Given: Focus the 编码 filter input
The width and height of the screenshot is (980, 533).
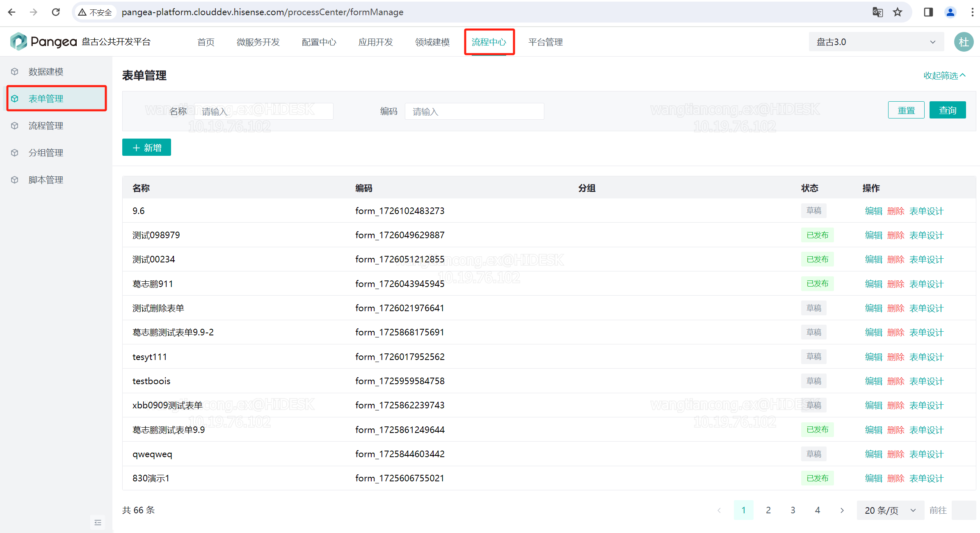Looking at the screenshot, I should coord(474,112).
